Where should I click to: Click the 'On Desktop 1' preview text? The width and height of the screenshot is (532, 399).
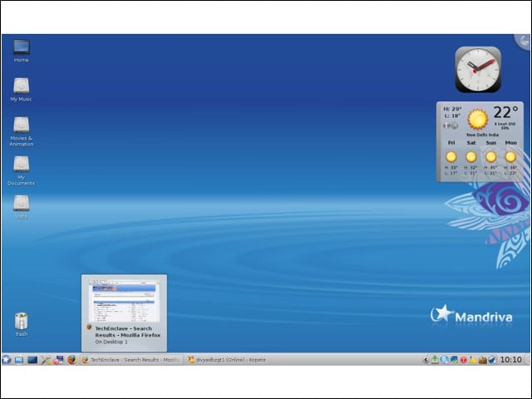click(111, 342)
